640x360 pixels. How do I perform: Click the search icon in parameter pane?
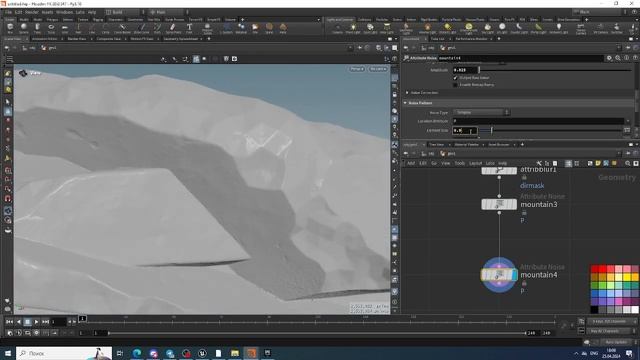click(618, 58)
